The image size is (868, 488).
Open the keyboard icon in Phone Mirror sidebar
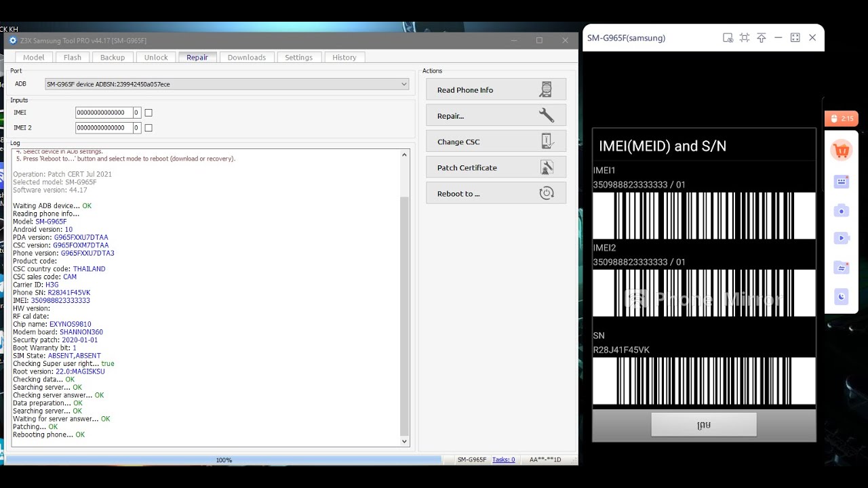pos(842,181)
